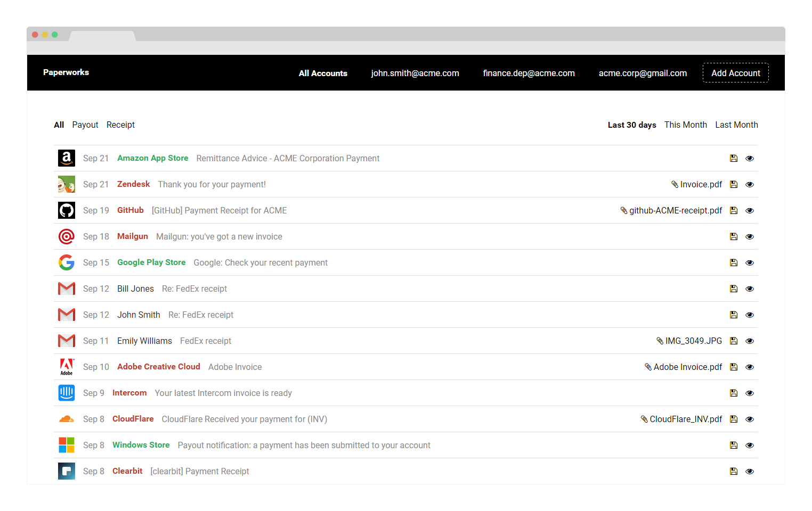Screen dimensions: 812x511
Task: View the Amazon App Store email with eye icon
Action: coord(750,158)
